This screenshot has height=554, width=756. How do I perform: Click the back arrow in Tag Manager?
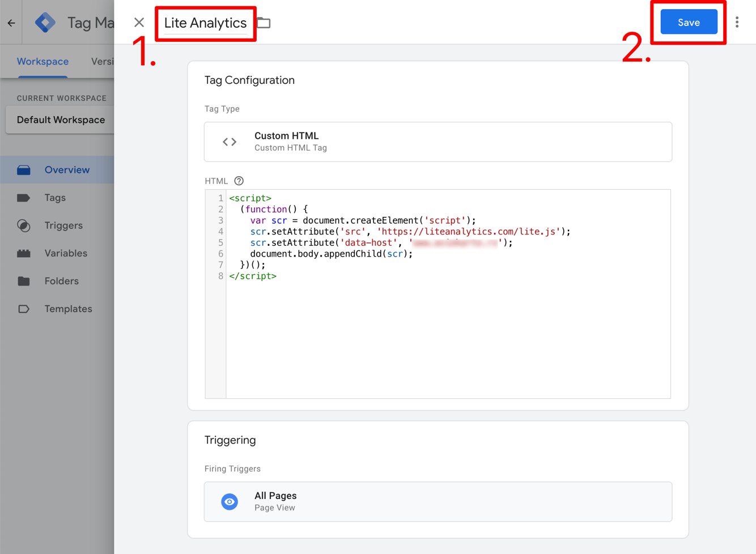pyautogui.click(x=11, y=23)
